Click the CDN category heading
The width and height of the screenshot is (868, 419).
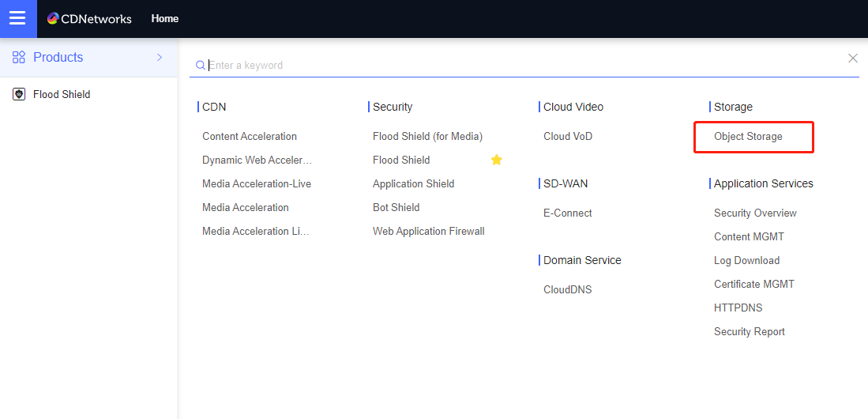click(x=214, y=107)
